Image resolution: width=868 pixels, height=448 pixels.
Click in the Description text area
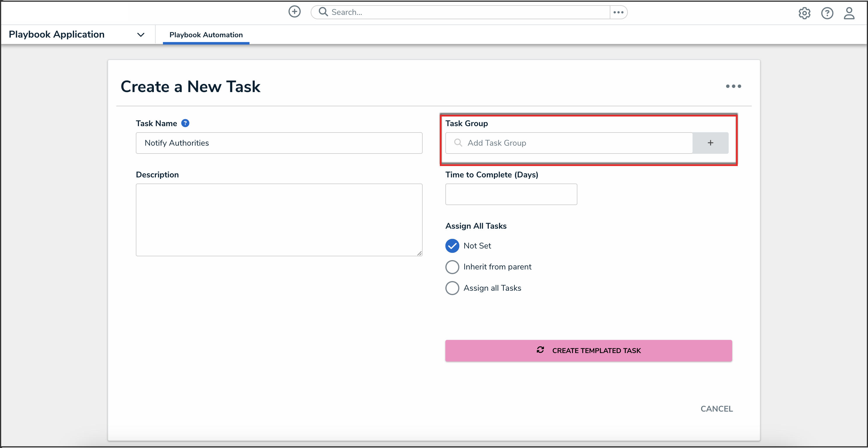coord(279,220)
